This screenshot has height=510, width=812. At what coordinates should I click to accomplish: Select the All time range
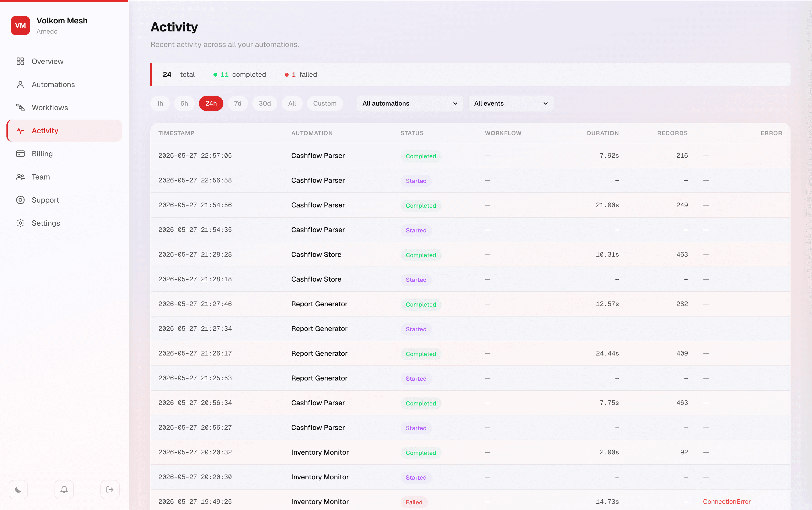pos(292,103)
